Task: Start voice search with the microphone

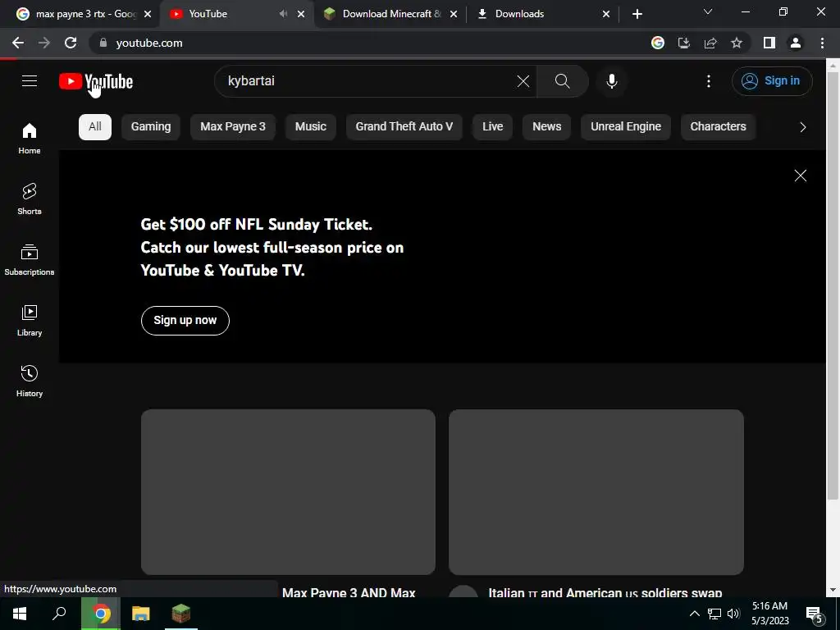Action: [611, 81]
